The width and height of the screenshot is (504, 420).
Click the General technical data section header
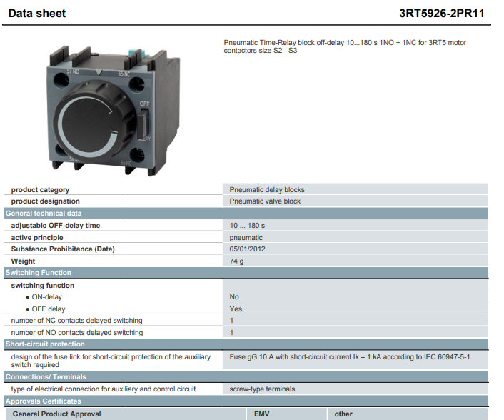[44, 214]
